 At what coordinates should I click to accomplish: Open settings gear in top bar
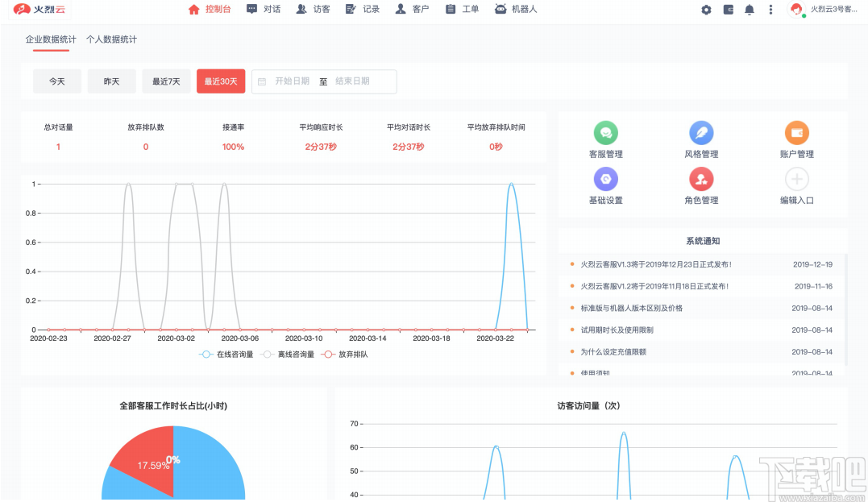(x=706, y=10)
